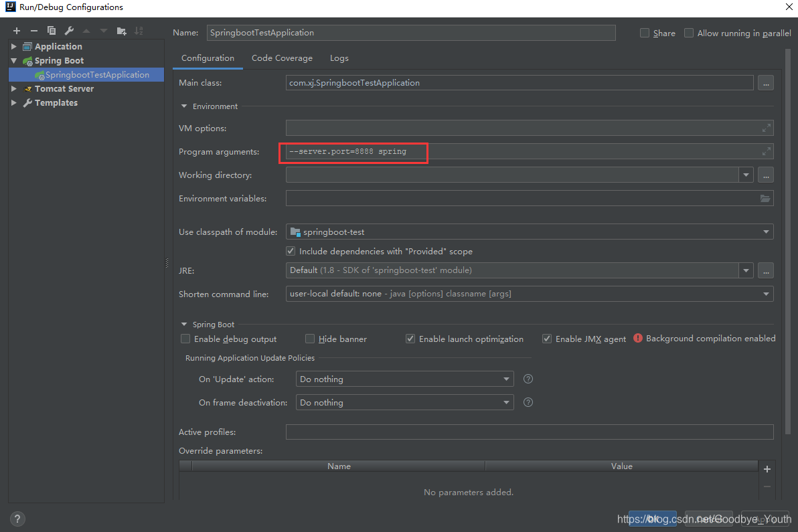Open On 'Update' action dropdown
The width and height of the screenshot is (798, 532).
(x=506, y=379)
